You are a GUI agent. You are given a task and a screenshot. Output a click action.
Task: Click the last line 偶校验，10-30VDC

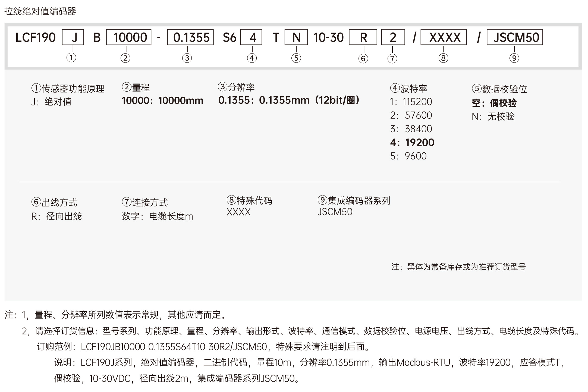click(177, 378)
